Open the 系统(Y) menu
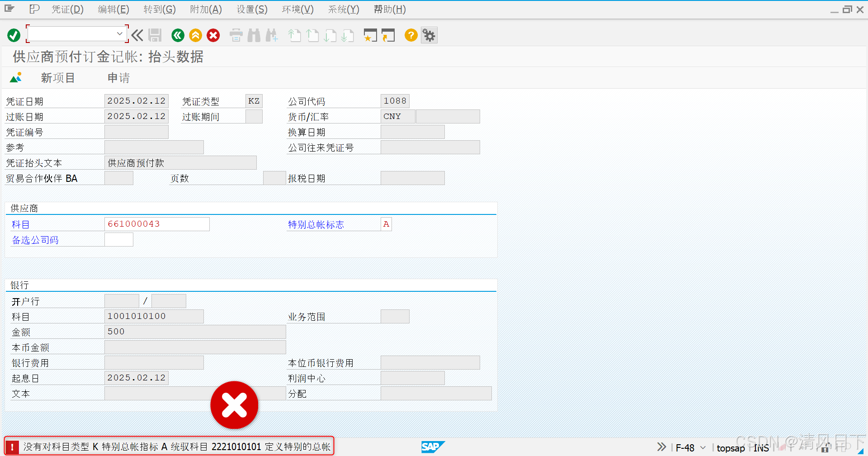Screen dimensions: 868x456 344,9
